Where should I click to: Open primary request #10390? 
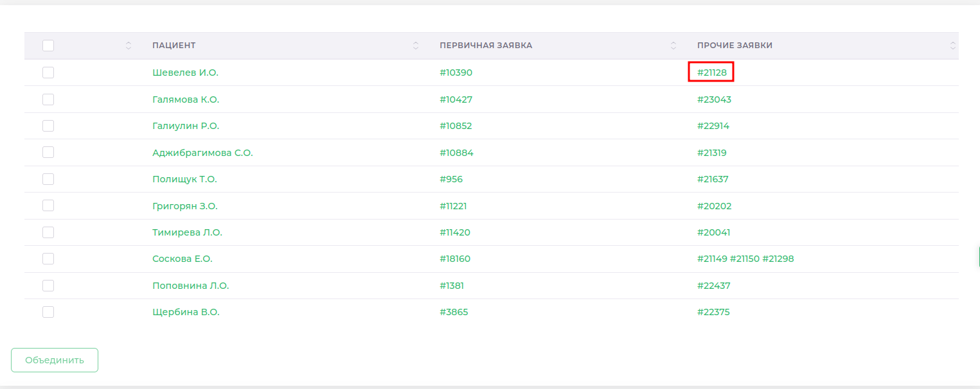click(x=456, y=73)
